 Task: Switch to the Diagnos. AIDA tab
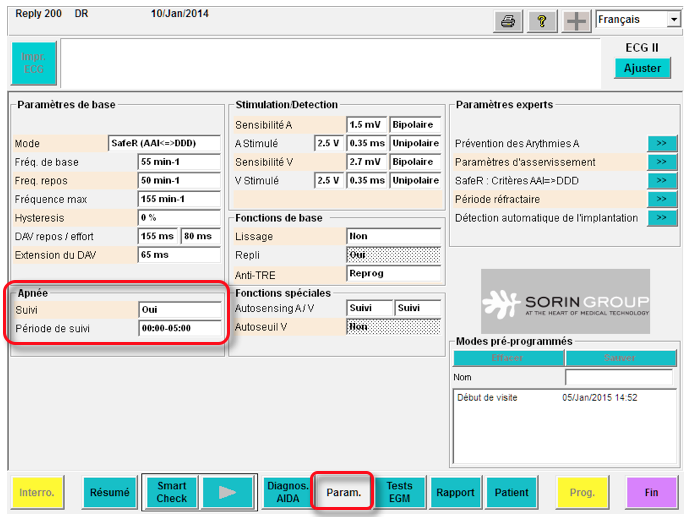click(x=287, y=492)
